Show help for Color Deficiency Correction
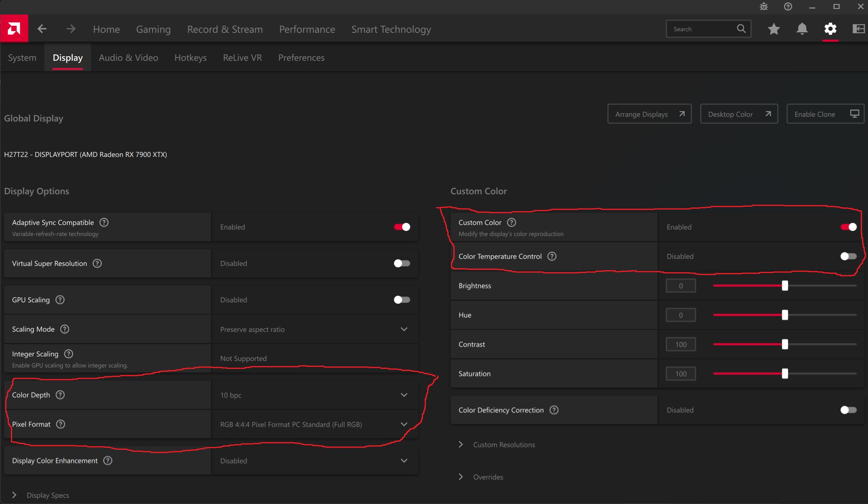868x504 pixels. coord(554,410)
